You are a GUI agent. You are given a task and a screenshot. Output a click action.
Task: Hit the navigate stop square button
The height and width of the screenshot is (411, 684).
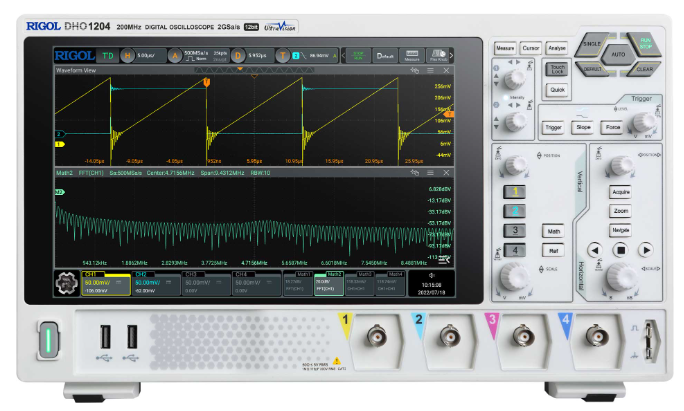tap(620, 250)
